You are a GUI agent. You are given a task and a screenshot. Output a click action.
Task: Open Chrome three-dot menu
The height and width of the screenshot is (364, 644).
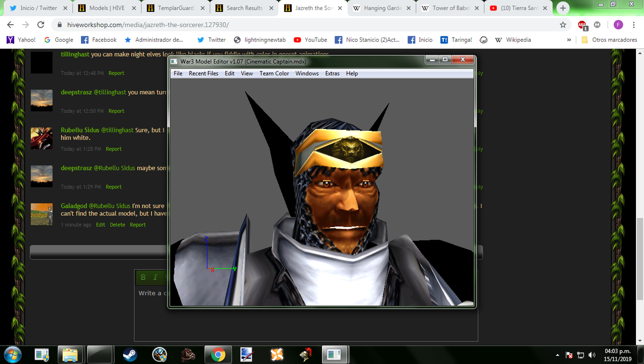click(x=634, y=25)
